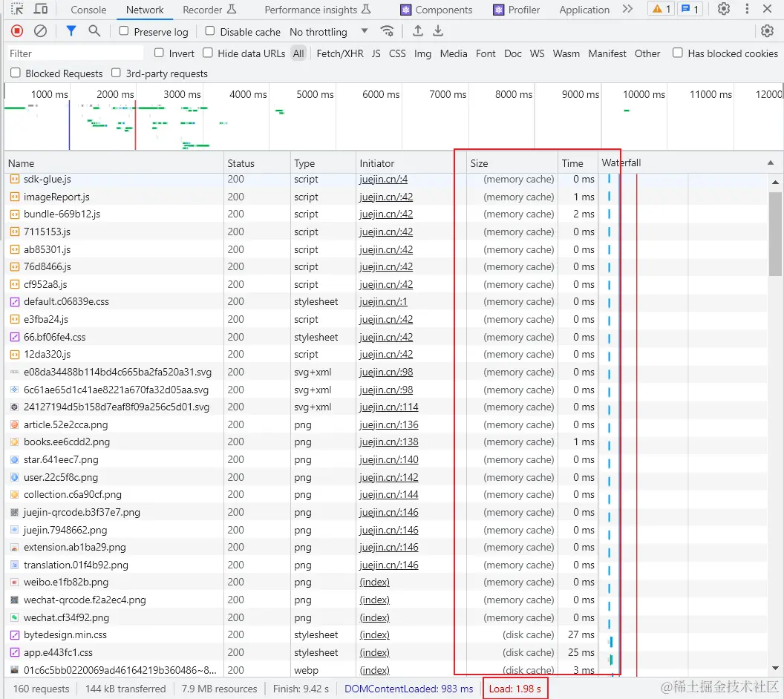
Task: Filter requests by WS type
Action: click(x=537, y=53)
